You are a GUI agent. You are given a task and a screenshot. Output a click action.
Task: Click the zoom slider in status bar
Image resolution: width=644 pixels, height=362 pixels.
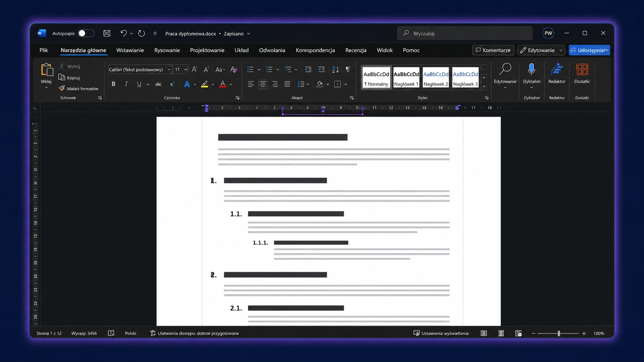point(558,334)
